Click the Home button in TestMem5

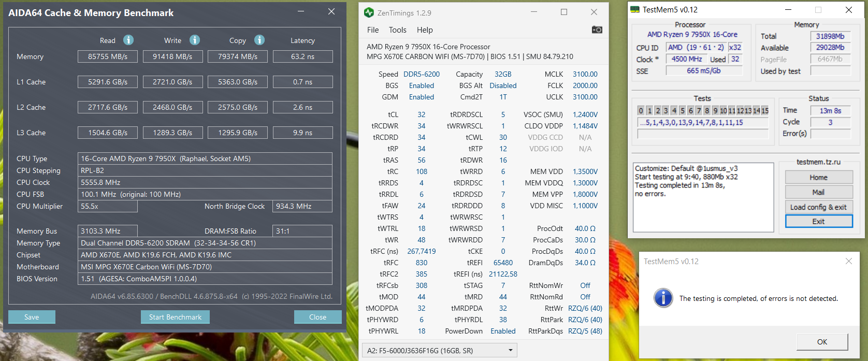tap(818, 177)
